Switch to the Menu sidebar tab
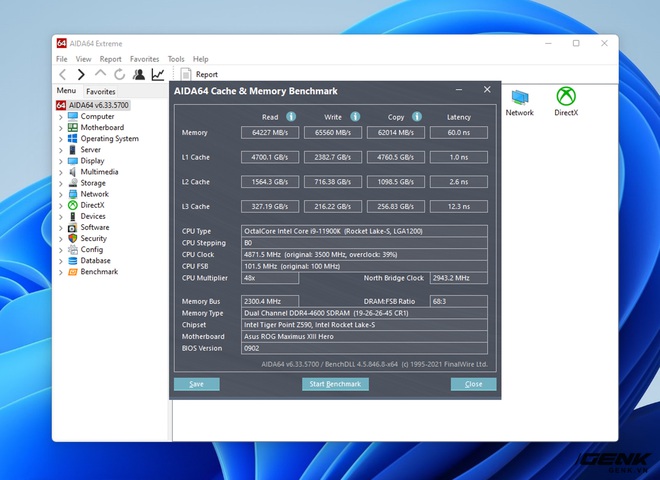This screenshot has width=660, height=480. [x=67, y=91]
